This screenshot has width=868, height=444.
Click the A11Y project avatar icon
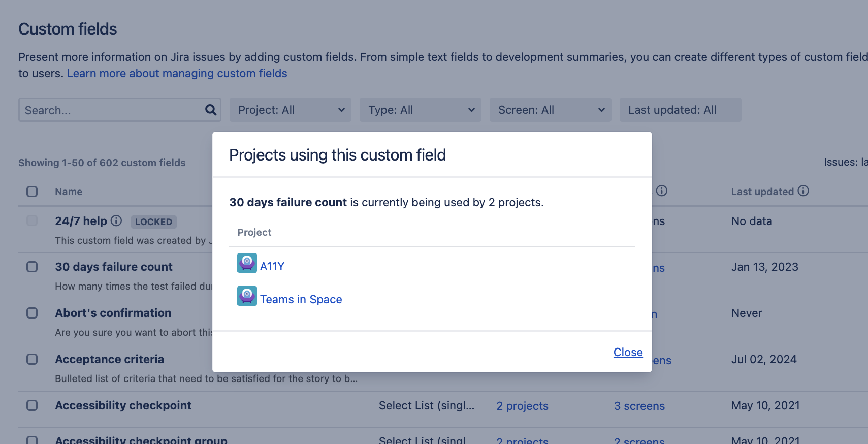(247, 263)
